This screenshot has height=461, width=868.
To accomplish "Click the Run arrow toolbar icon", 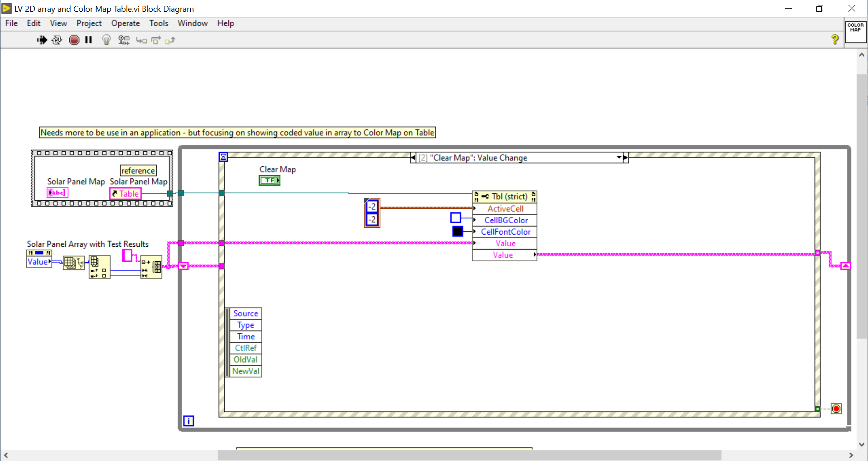I will pyautogui.click(x=42, y=40).
